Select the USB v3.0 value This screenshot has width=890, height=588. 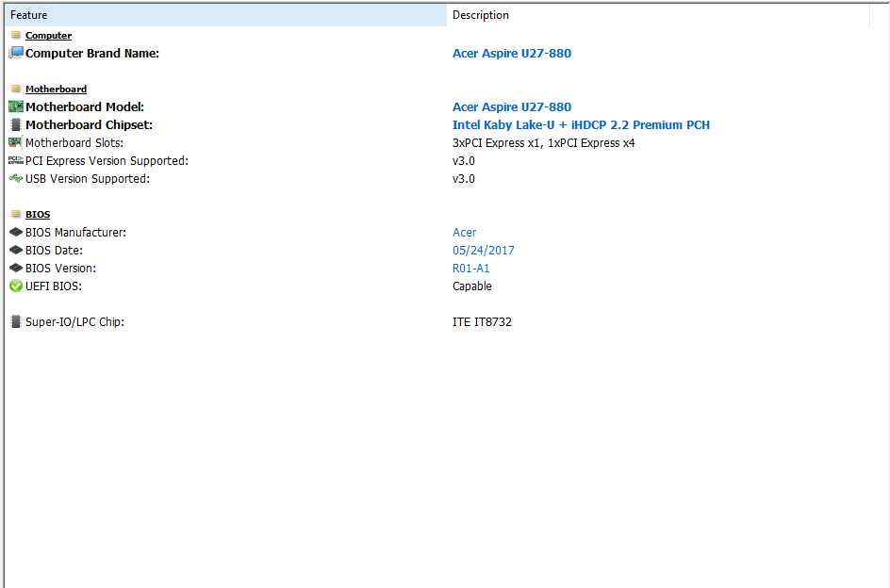click(464, 179)
